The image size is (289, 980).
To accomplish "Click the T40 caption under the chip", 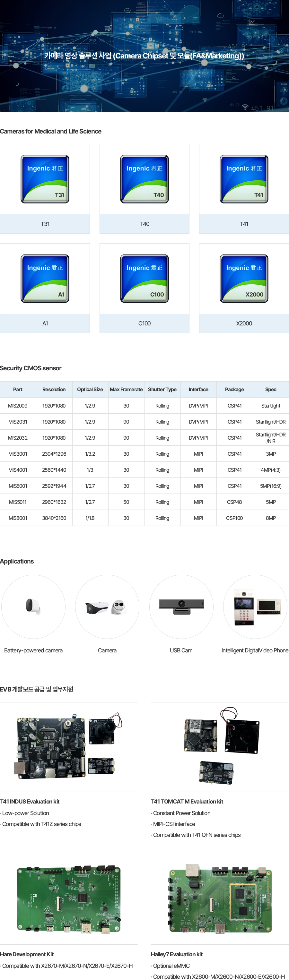I will click(x=144, y=224).
